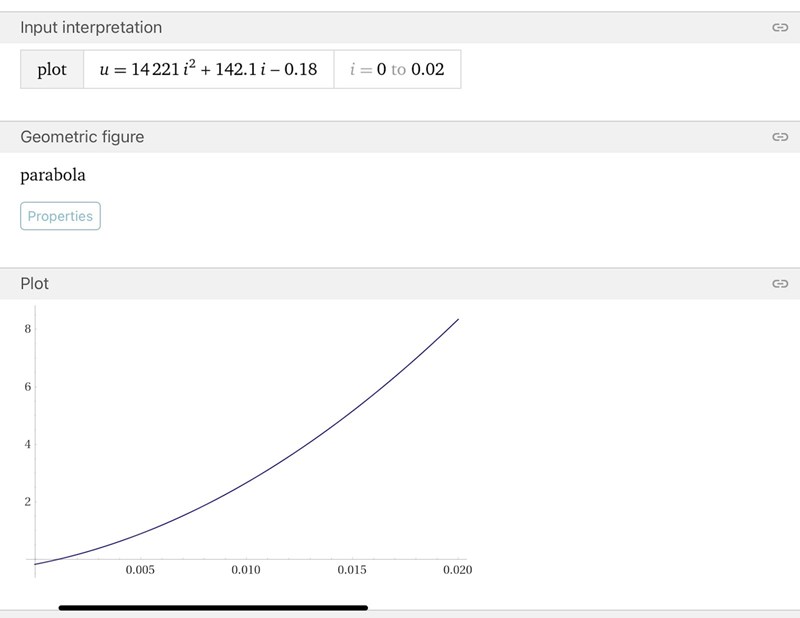Click the range "i = 0 to 0.02"
The height and width of the screenshot is (618, 800).
pyautogui.click(x=397, y=70)
